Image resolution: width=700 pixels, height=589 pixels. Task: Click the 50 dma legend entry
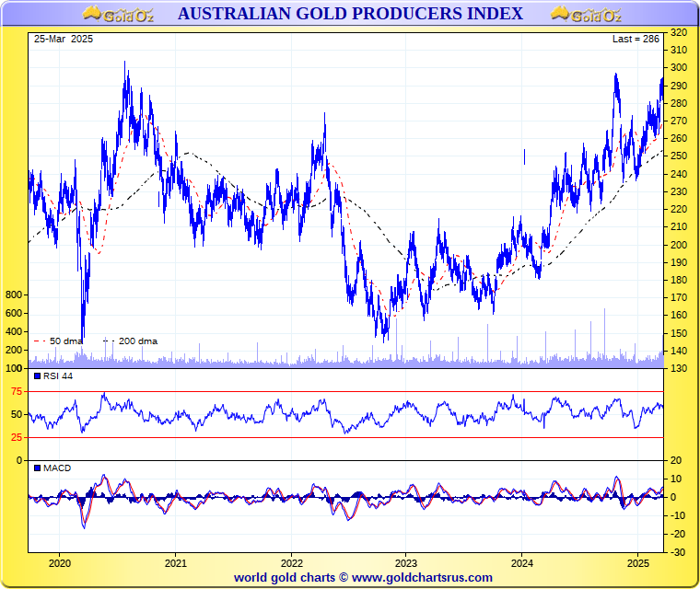pos(58,341)
